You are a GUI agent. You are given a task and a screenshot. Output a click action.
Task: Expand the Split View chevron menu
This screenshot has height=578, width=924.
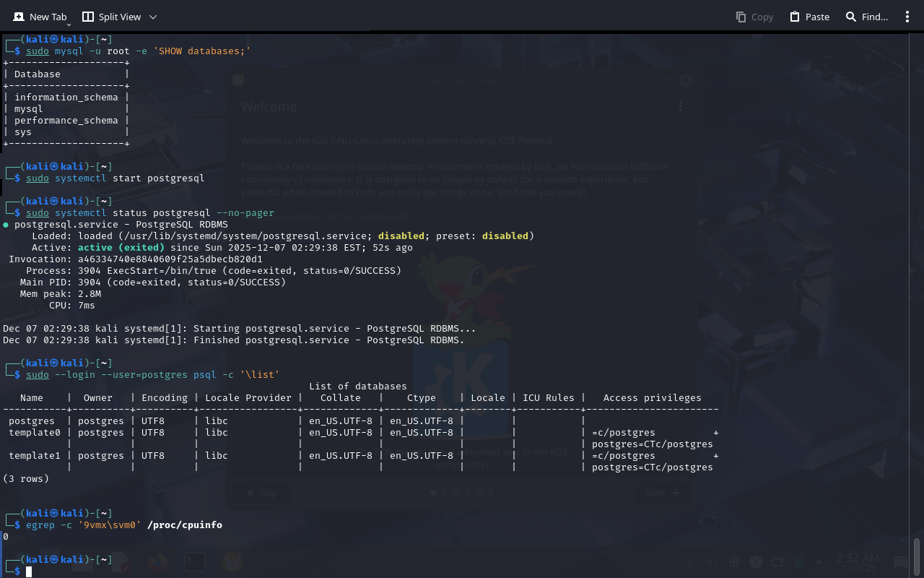point(152,17)
